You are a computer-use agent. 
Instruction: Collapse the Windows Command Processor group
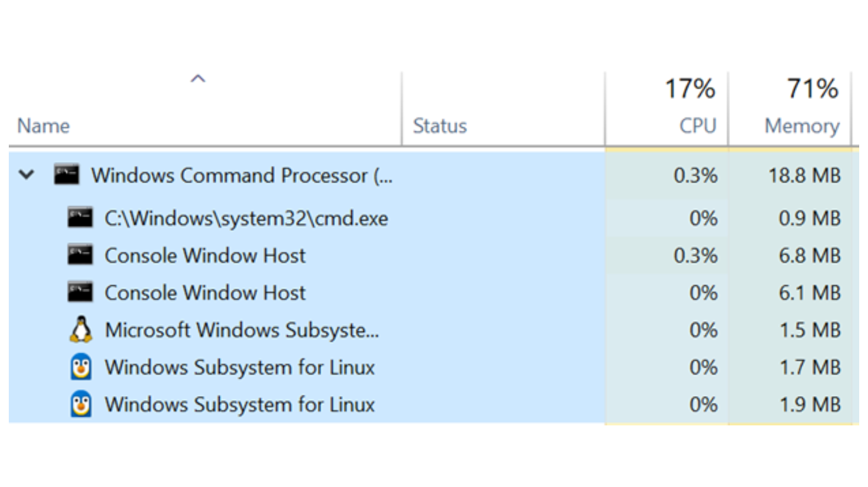tap(26, 175)
